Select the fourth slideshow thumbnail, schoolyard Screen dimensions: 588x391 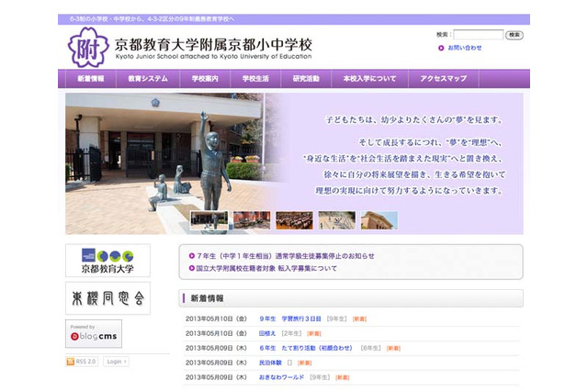pyautogui.click(x=337, y=220)
